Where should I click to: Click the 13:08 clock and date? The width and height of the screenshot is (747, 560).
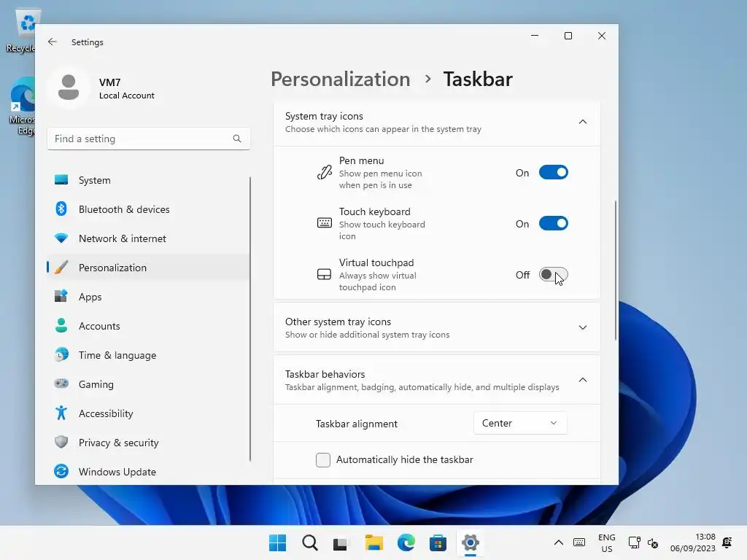[x=693, y=542]
